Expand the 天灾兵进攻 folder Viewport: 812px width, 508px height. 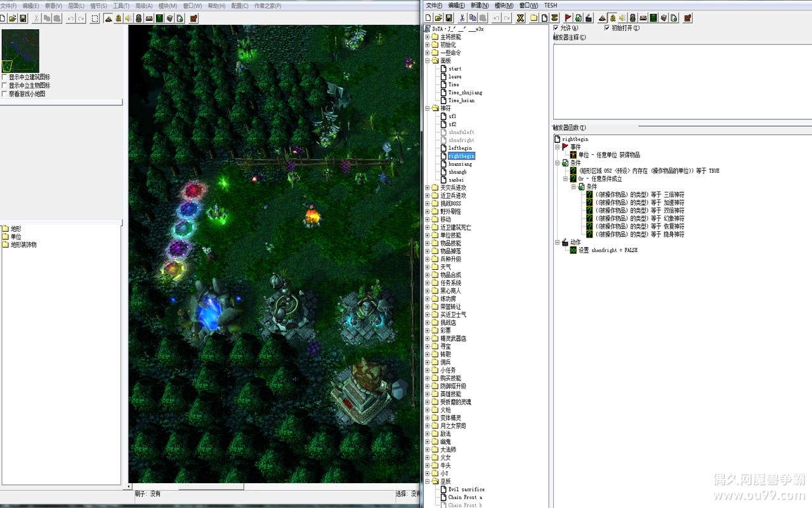pyautogui.click(x=427, y=188)
